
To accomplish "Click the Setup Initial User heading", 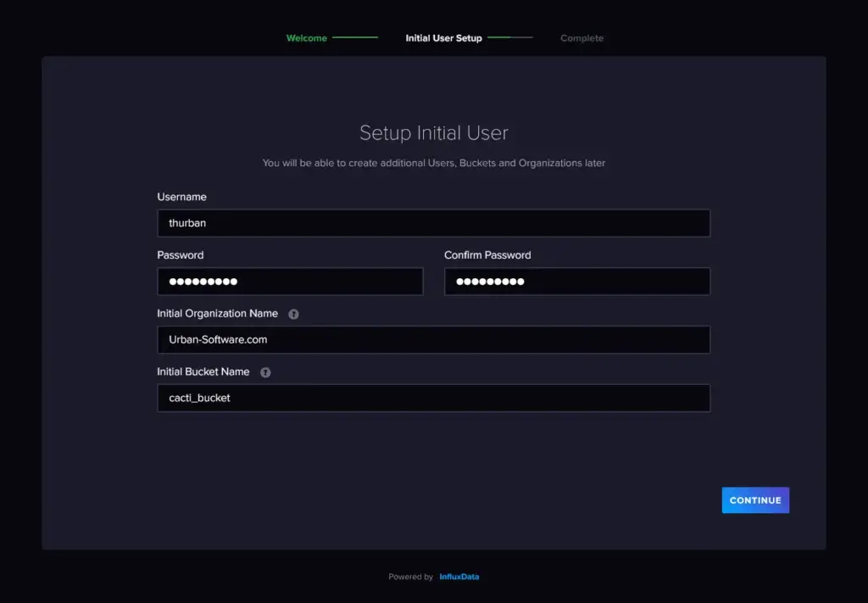I will [x=433, y=133].
